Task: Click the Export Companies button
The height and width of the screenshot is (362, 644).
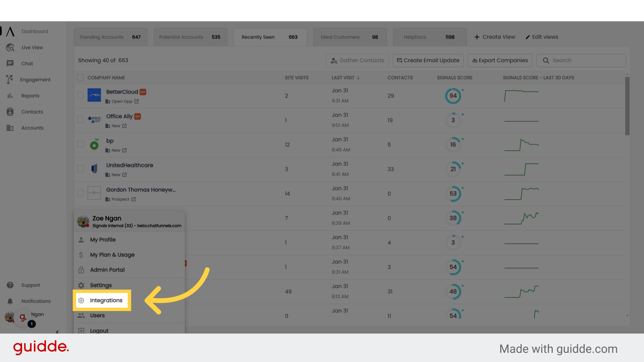Action: 500,60
